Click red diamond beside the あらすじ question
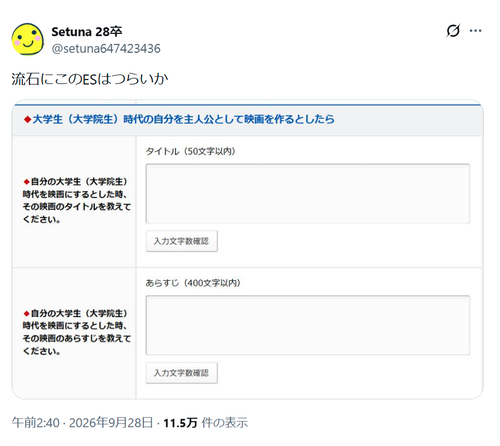Image resolution: width=500 pixels, height=446 pixels. [x=27, y=313]
